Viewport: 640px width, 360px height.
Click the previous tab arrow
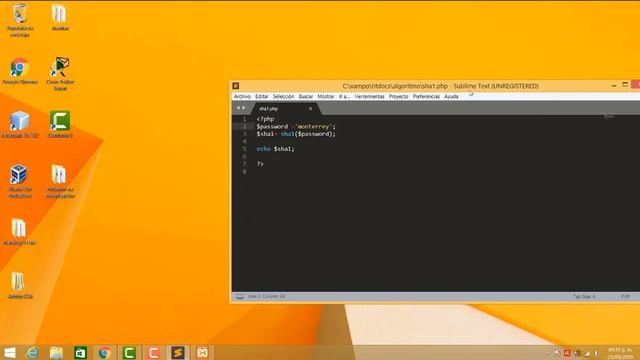(238, 108)
